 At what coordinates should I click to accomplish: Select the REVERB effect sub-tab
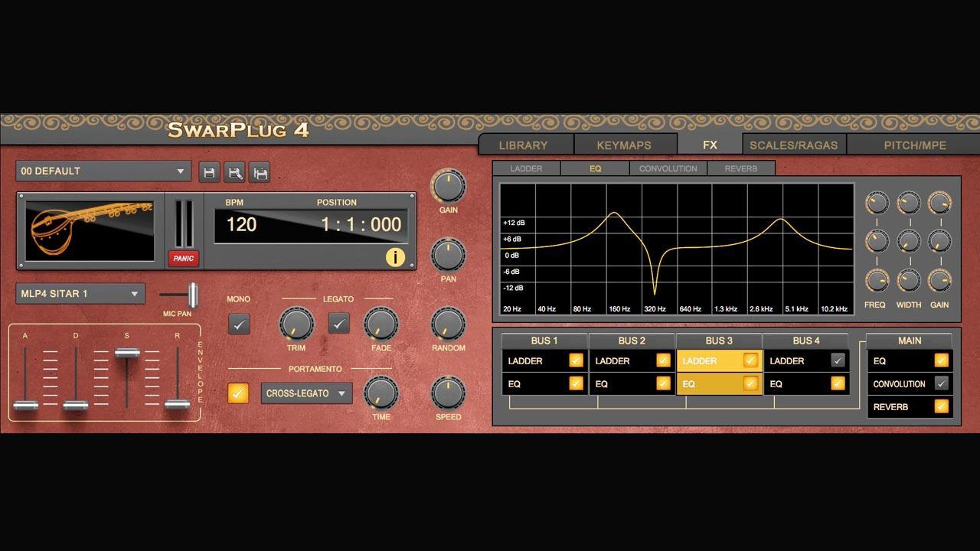tap(740, 168)
